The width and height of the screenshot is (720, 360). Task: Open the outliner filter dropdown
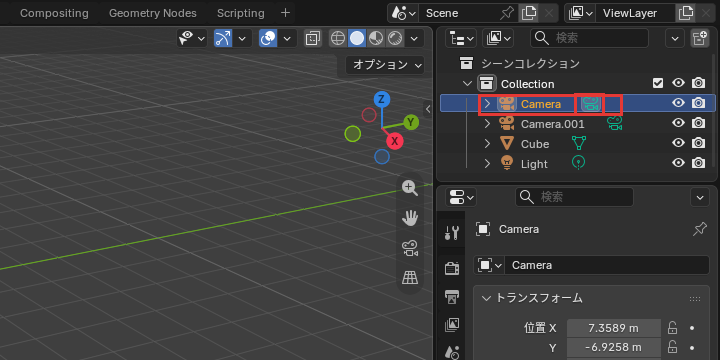675,39
